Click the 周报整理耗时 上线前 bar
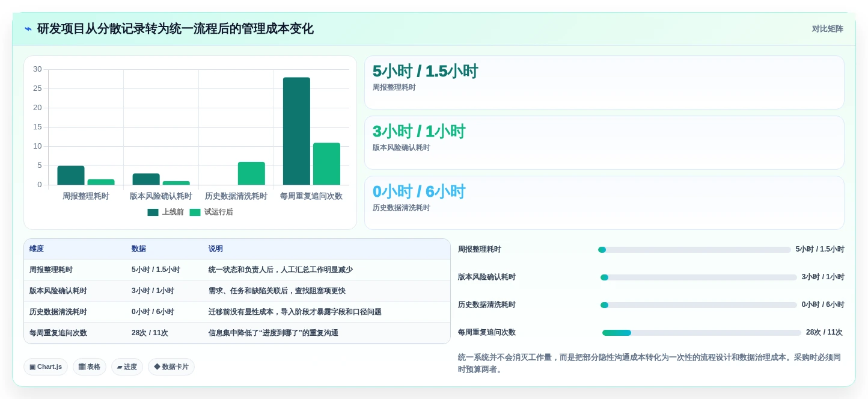Viewport: 868px width, 399px height. 71,175
